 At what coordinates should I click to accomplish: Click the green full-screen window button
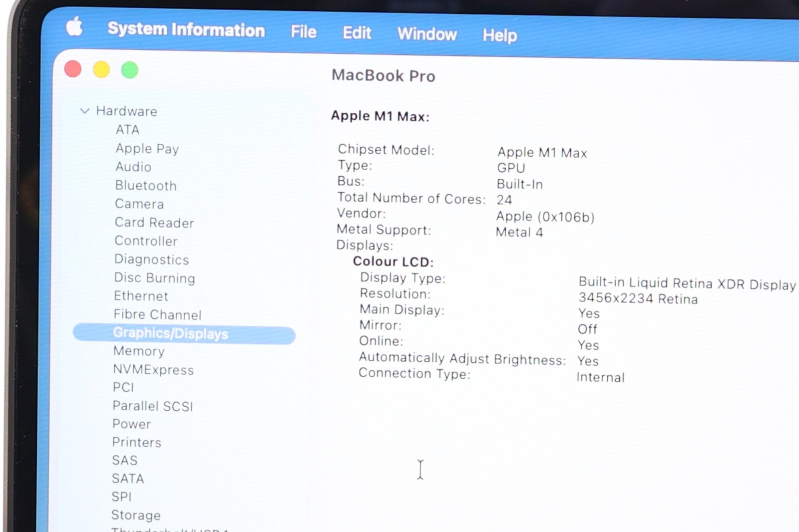(130, 70)
